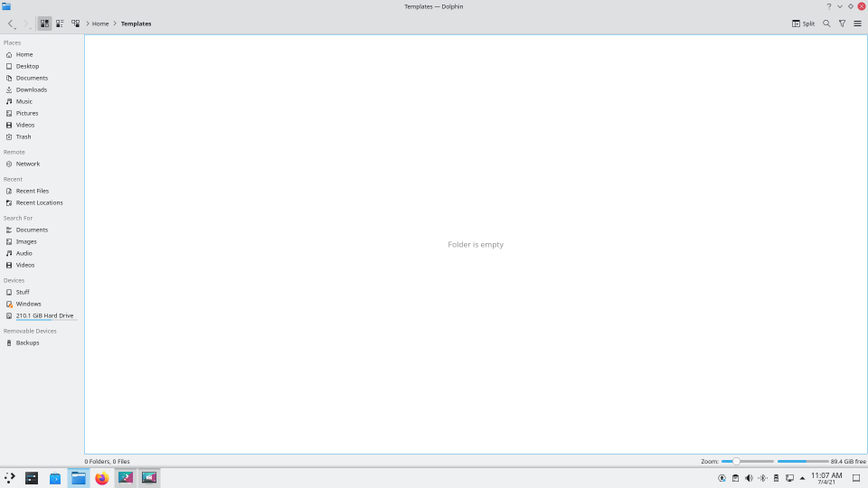The image size is (868, 488).
Task: Expand the breadcrumb chevron before Home
Action: point(87,23)
